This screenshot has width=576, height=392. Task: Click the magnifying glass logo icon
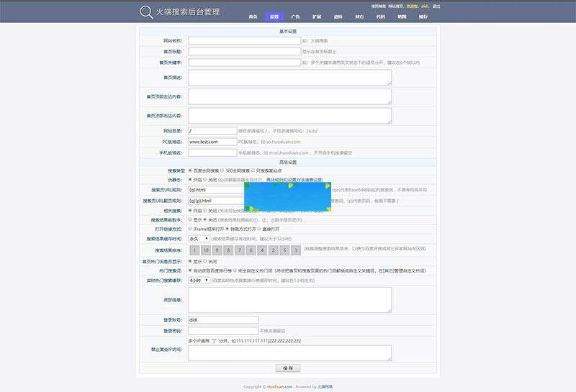[146, 12]
